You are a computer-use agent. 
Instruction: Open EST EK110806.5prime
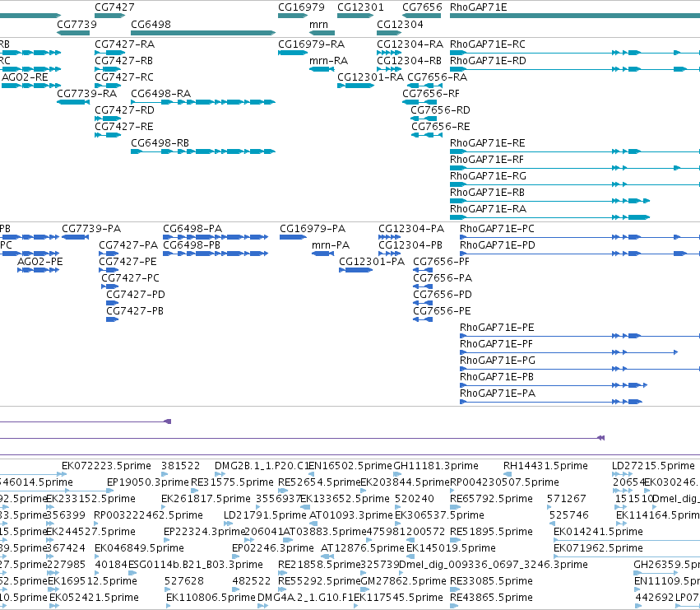pos(211,598)
